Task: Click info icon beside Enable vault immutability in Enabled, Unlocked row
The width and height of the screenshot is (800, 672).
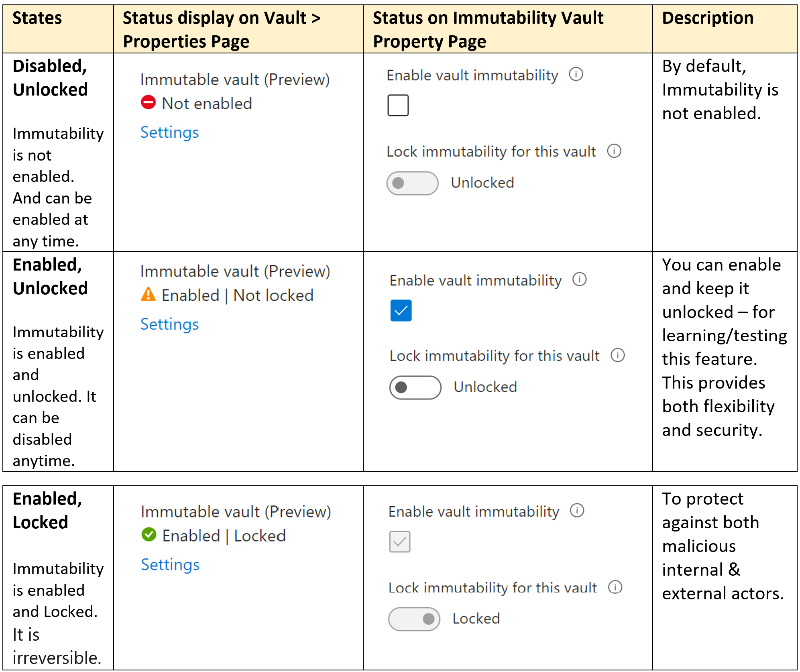Action: [579, 279]
